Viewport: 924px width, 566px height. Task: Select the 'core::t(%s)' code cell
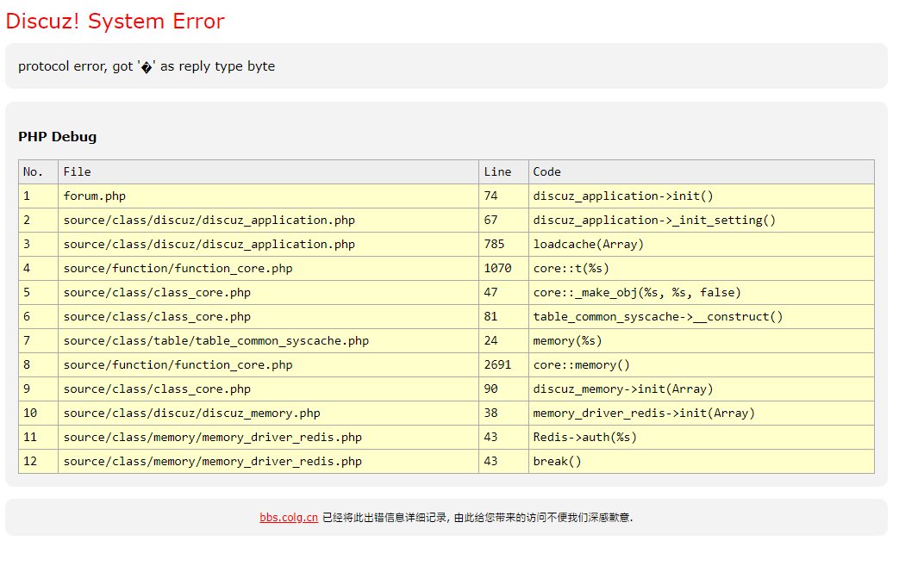[702, 269]
